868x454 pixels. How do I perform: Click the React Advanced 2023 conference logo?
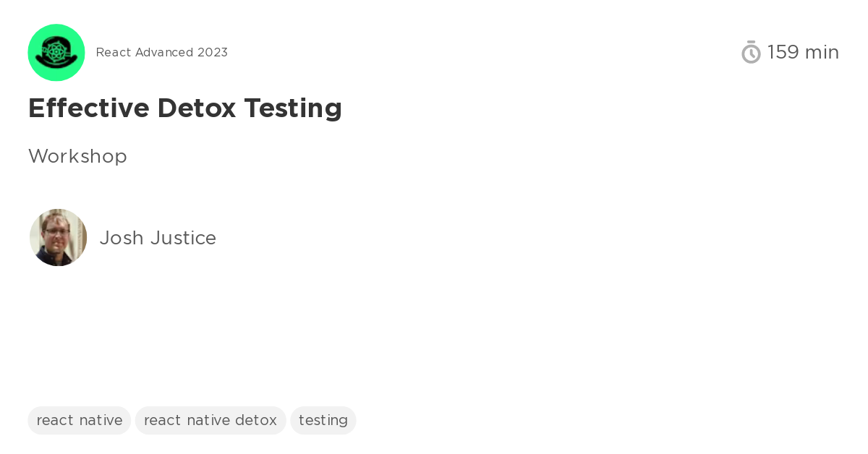click(56, 52)
